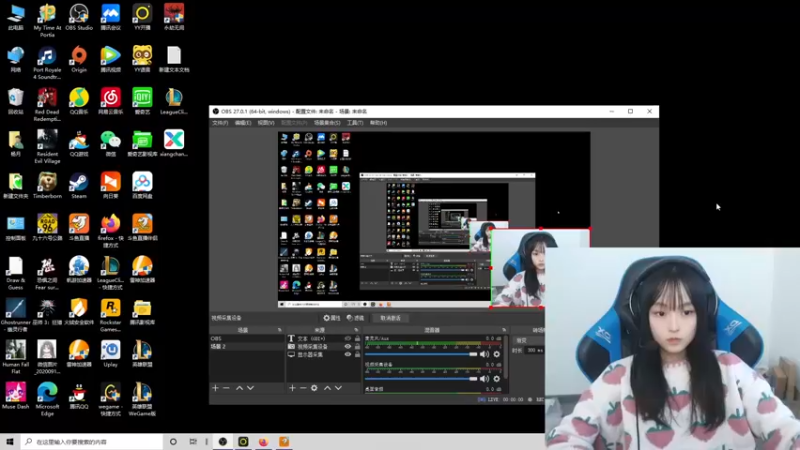Toggle lock on 显示器采集 source

(357, 355)
